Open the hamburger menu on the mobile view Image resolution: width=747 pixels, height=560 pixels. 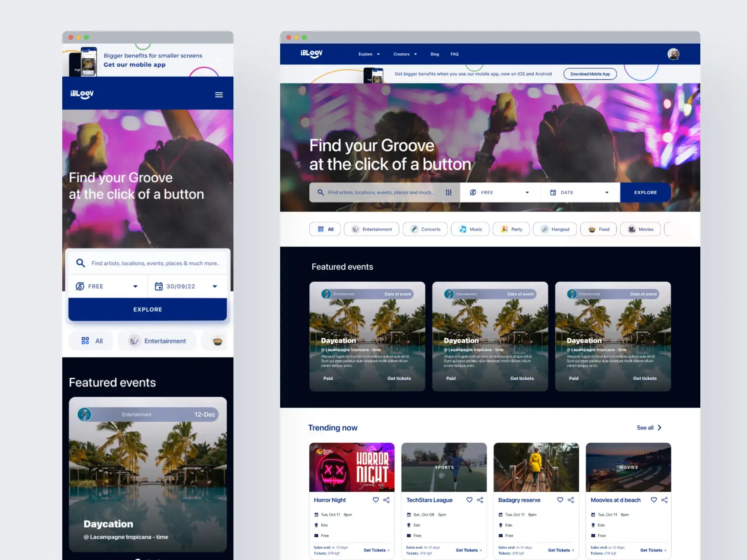pyautogui.click(x=219, y=94)
